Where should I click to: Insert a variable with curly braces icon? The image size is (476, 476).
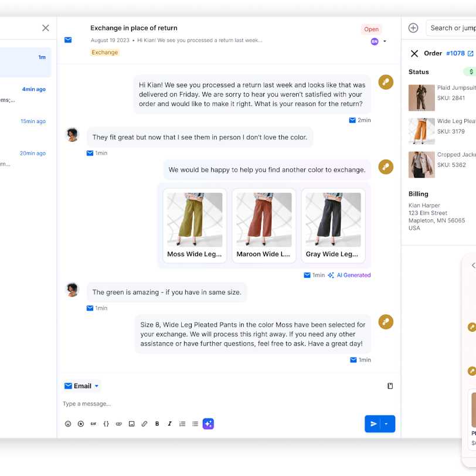click(106, 424)
